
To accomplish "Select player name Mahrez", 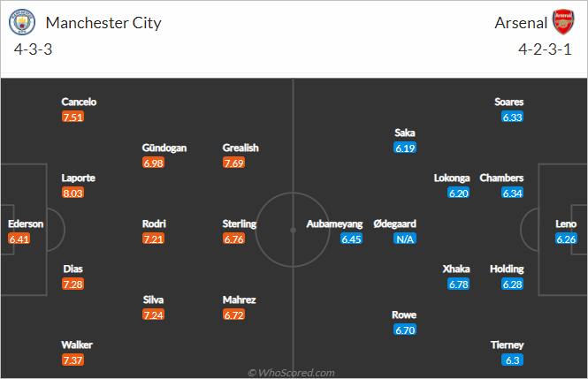I will click(240, 299).
